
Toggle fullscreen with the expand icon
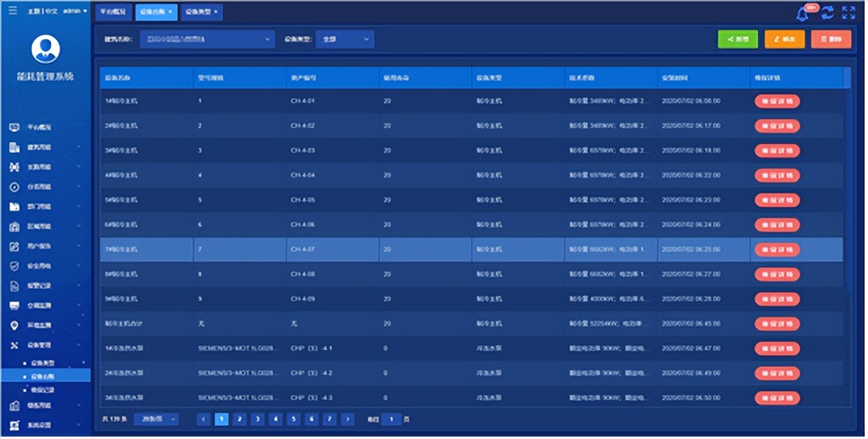(848, 13)
